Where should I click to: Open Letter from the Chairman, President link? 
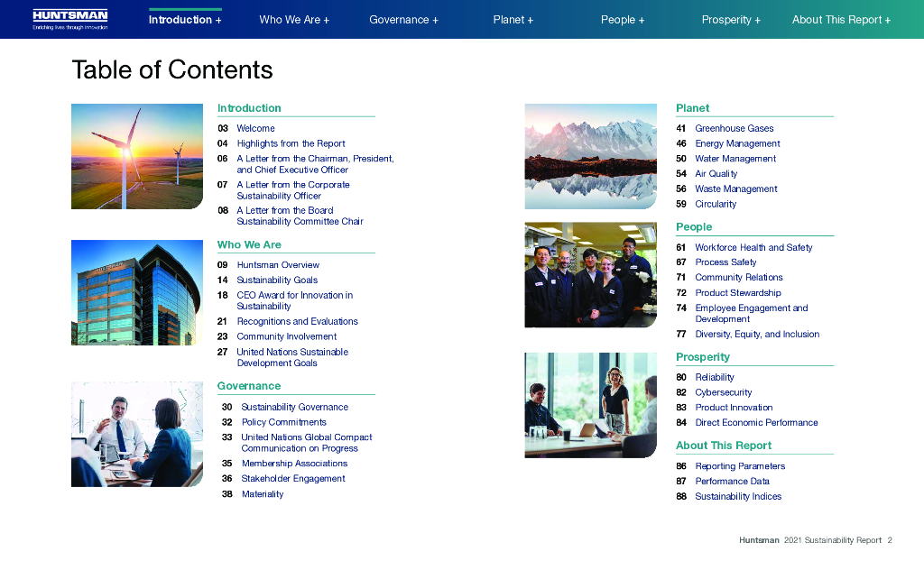[315, 164]
